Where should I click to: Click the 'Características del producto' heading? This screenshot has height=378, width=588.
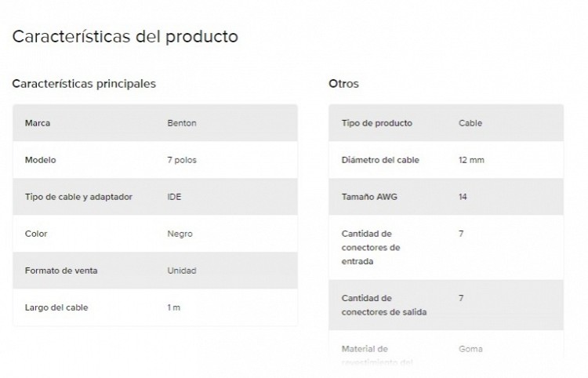(125, 37)
